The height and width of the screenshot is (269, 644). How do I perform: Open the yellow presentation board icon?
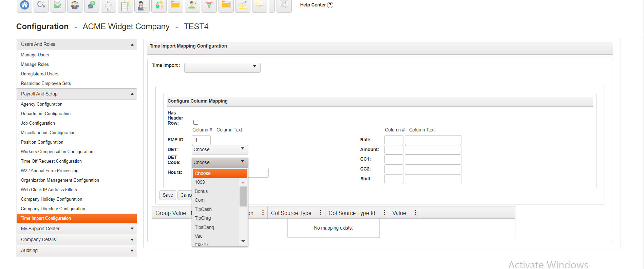pos(260,5)
